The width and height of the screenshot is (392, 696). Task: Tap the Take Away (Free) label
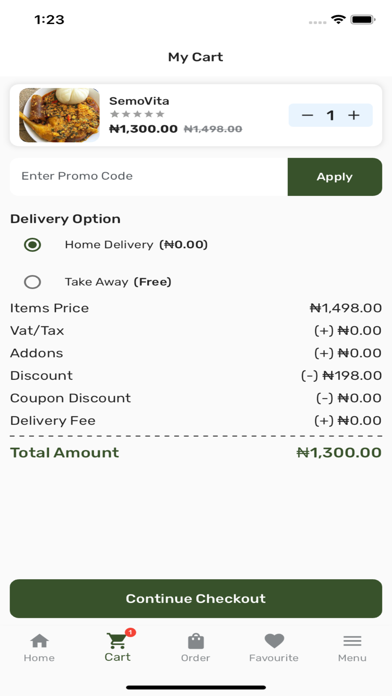tap(118, 282)
